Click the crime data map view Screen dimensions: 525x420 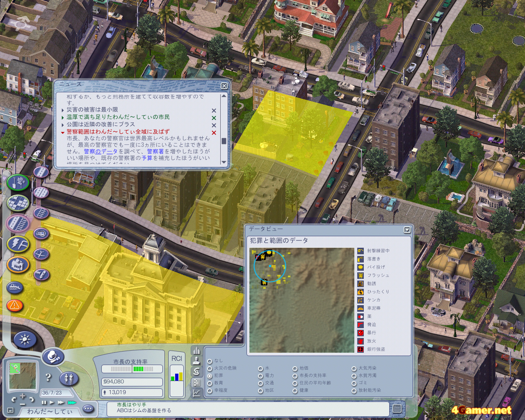pyautogui.click(x=302, y=300)
